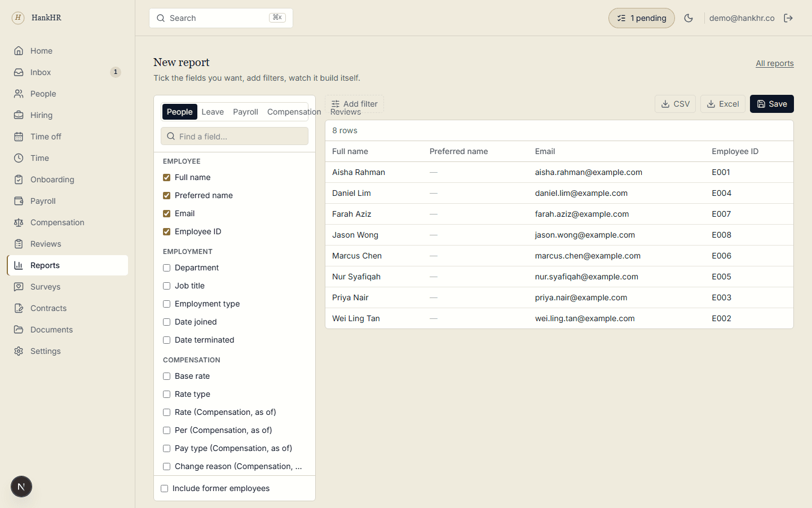Switch to the Leave tab
The image size is (812, 508).
point(213,112)
